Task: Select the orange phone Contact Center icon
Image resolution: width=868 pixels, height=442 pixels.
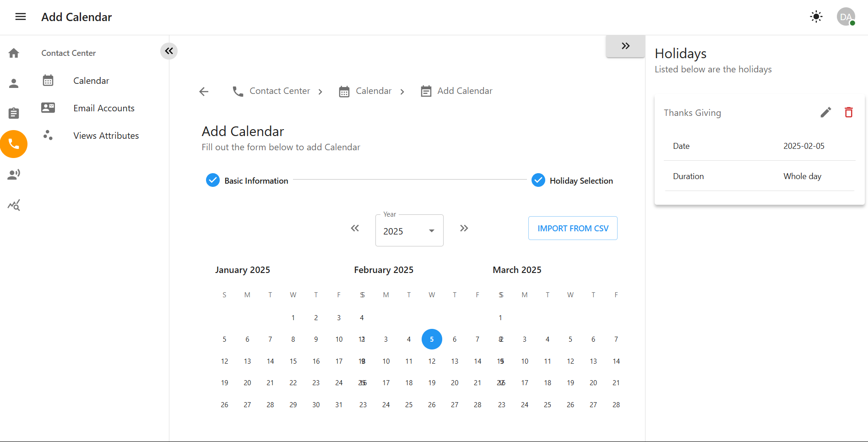Action: pos(14,144)
